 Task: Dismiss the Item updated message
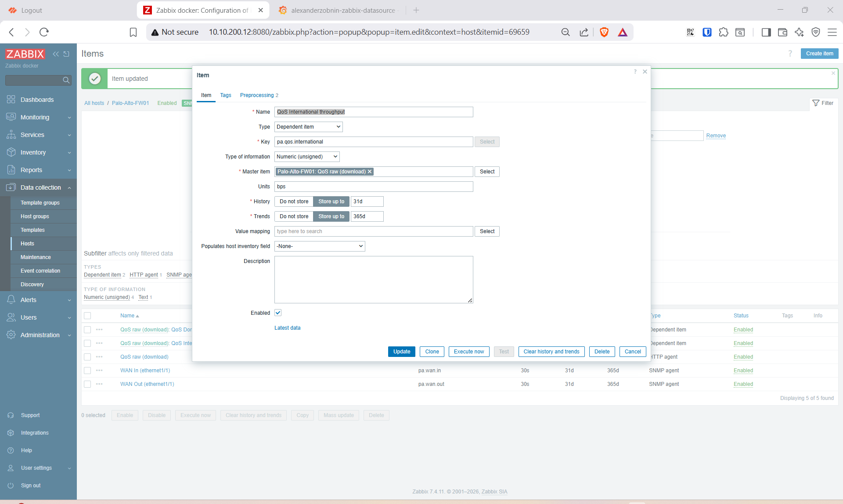coord(833,73)
